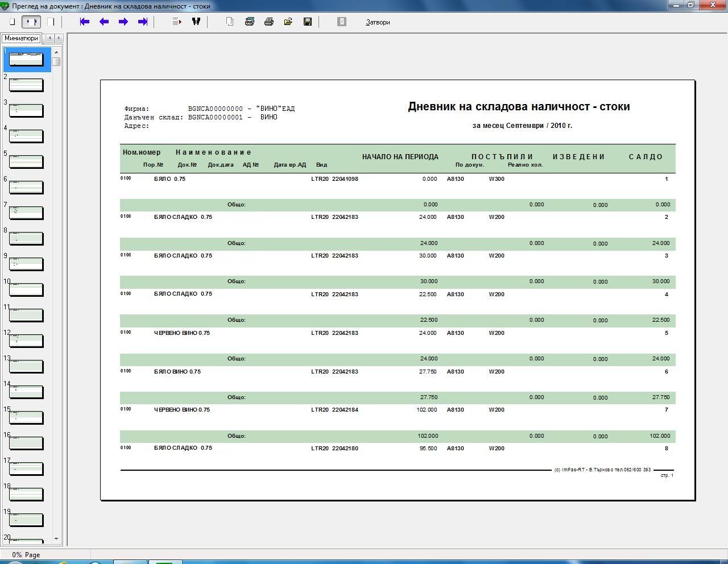The height and width of the screenshot is (564, 728).
Task: Print the document with printer icon
Action: [x=268, y=22]
